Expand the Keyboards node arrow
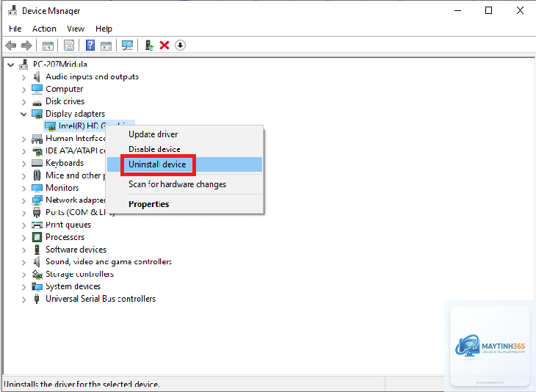The width and height of the screenshot is (536, 392). (x=23, y=164)
